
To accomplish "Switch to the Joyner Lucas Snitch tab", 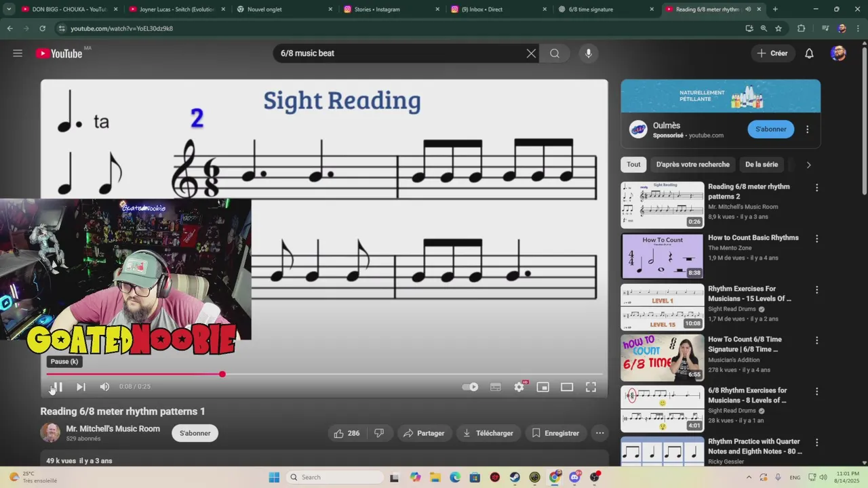I will point(176,9).
